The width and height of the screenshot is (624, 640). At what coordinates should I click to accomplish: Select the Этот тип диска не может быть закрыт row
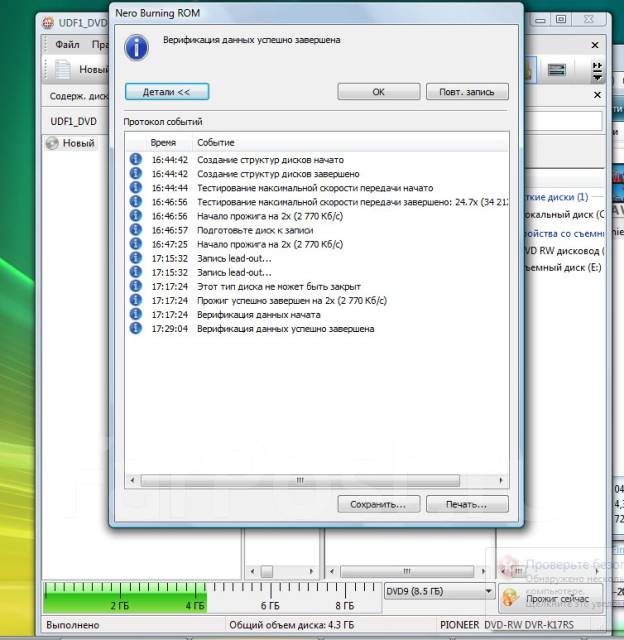[x=317, y=287]
